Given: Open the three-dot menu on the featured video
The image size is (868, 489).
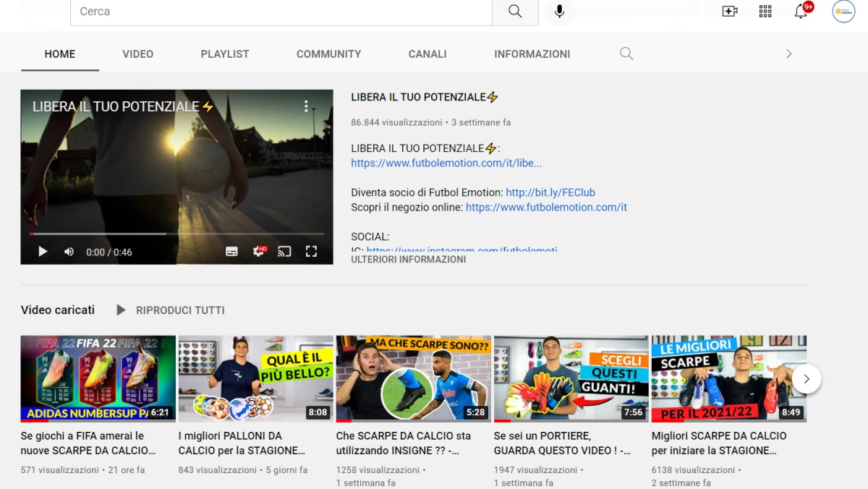Looking at the screenshot, I should [306, 106].
